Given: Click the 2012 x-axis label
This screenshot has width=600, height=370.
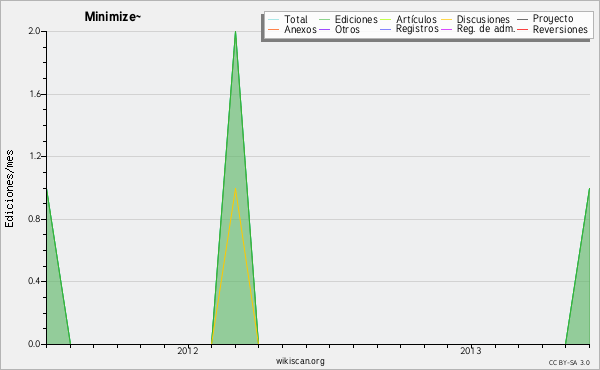Looking at the screenshot, I should (x=188, y=351).
